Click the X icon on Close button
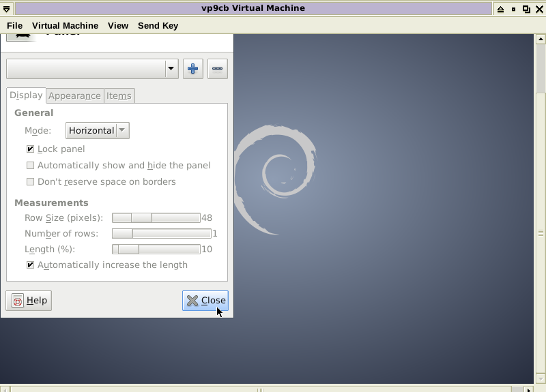Viewport: 546px width, 392px height. pos(192,301)
